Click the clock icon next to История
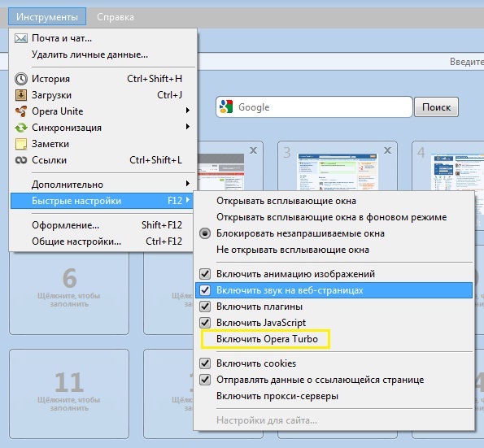 pos(21,79)
